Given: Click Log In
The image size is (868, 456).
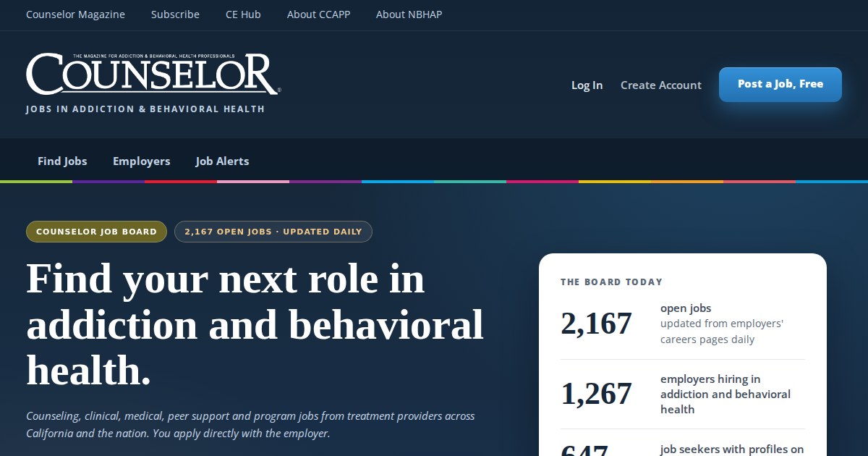Looking at the screenshot, I should coord(587,85).
